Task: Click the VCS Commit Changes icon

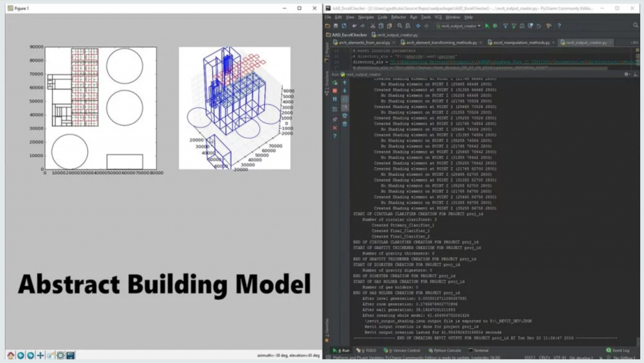Action: pos(514,26)
